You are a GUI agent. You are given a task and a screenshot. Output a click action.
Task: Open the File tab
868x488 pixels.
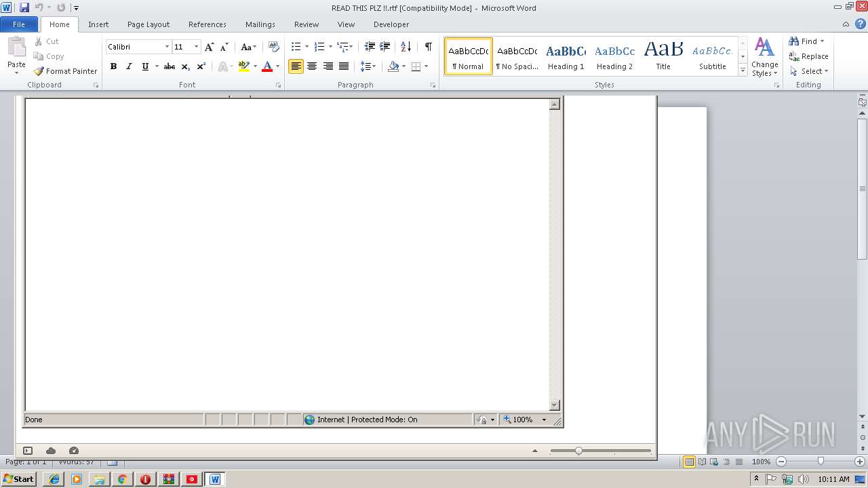[x=19, y=24]
